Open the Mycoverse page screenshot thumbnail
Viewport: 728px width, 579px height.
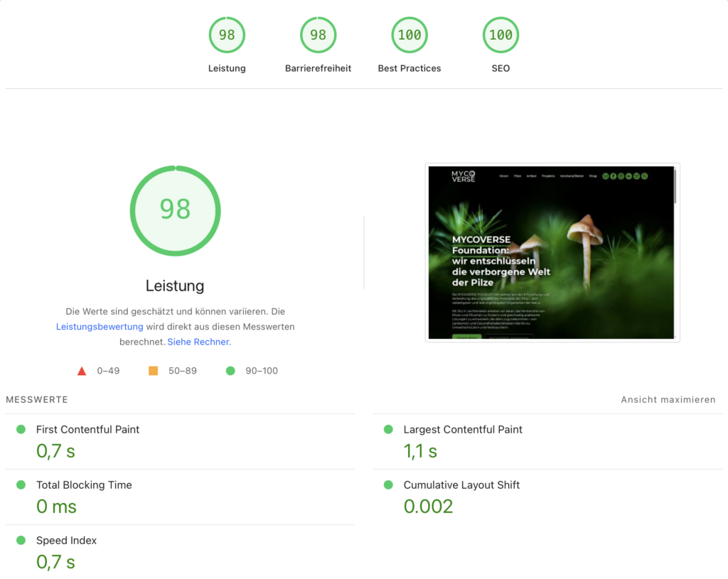(x=551, y=253)
